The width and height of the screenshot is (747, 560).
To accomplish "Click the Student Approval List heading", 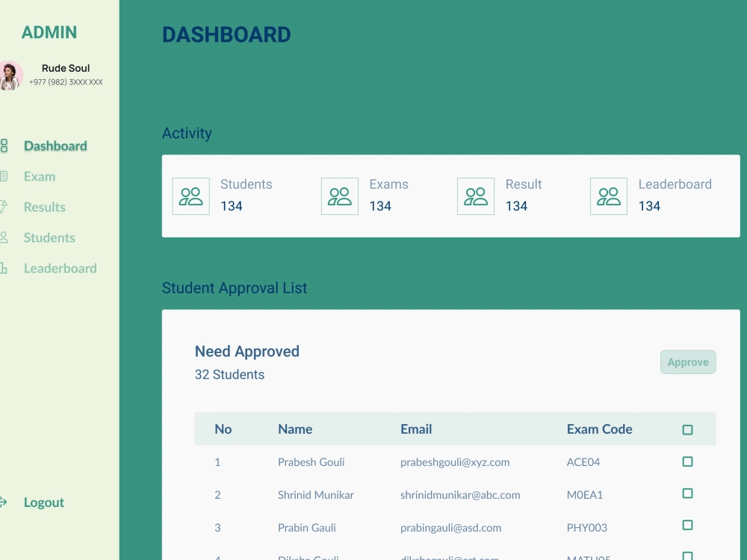I will [x=235, y=288].
